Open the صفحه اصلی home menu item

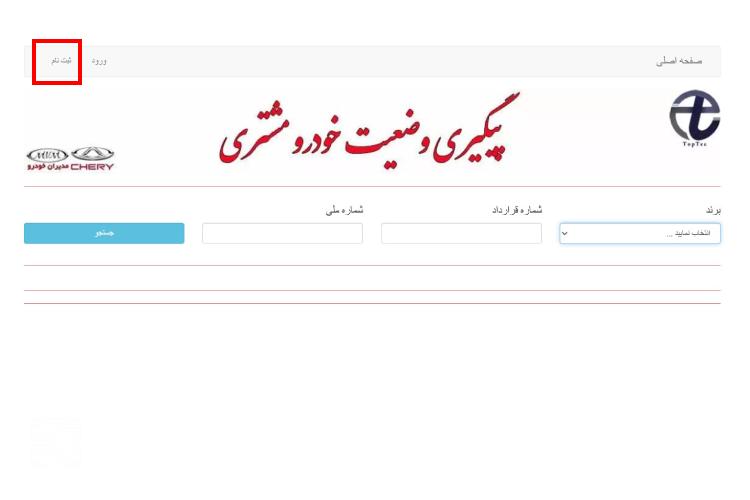(x=679, y=61)
